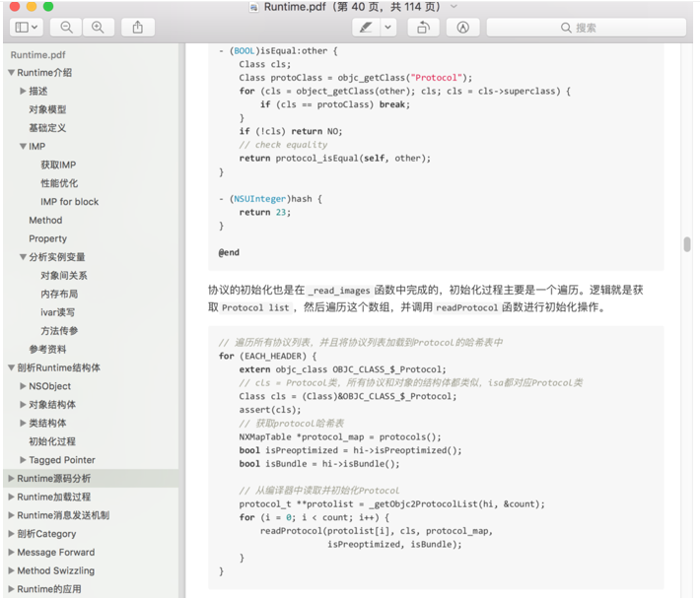Jump to Method outline entry
The height and width of the screenshot is (598, 700).
click(x=45, y=221)
